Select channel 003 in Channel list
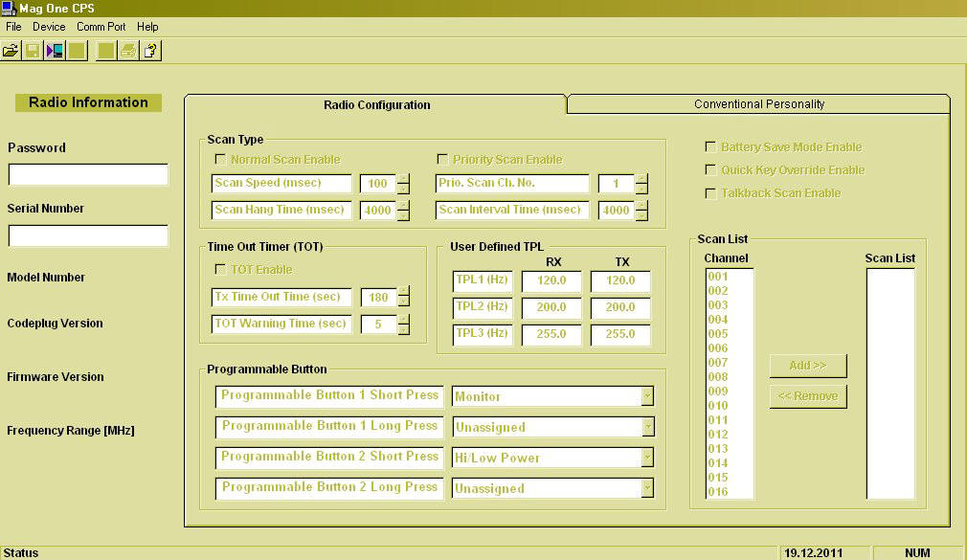The image size is (967, 560). (x=718, y=304)
